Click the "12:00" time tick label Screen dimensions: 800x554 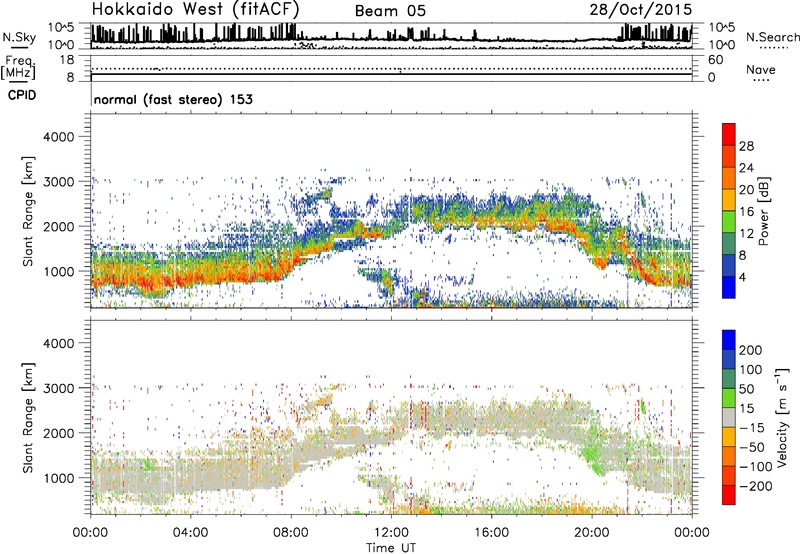[x=391, y=533]
